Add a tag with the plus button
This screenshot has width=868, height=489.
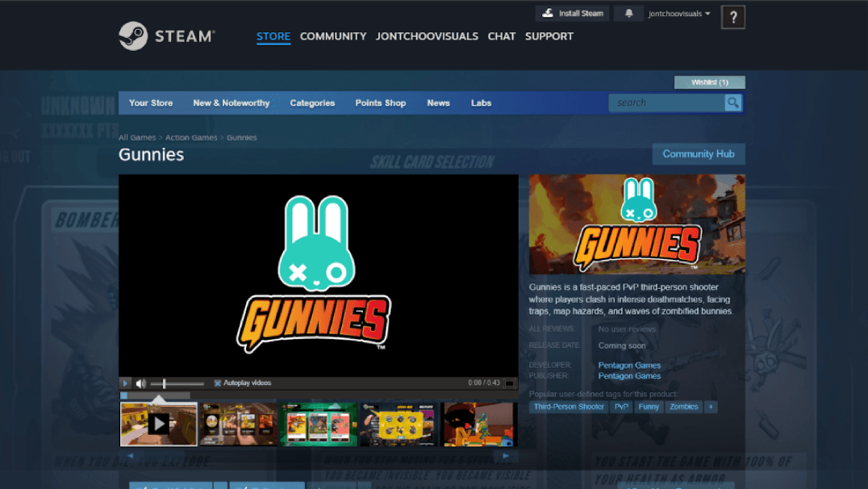[711, 407]
